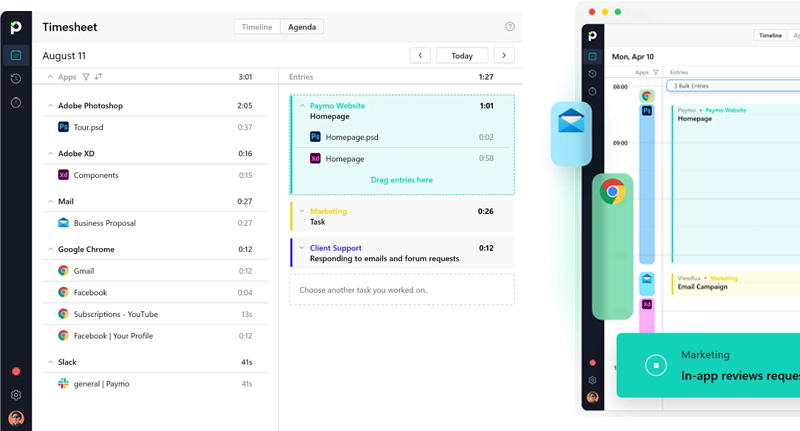
Task: Click the Homepage XD entry icon
Action: (x=315, y=159)
